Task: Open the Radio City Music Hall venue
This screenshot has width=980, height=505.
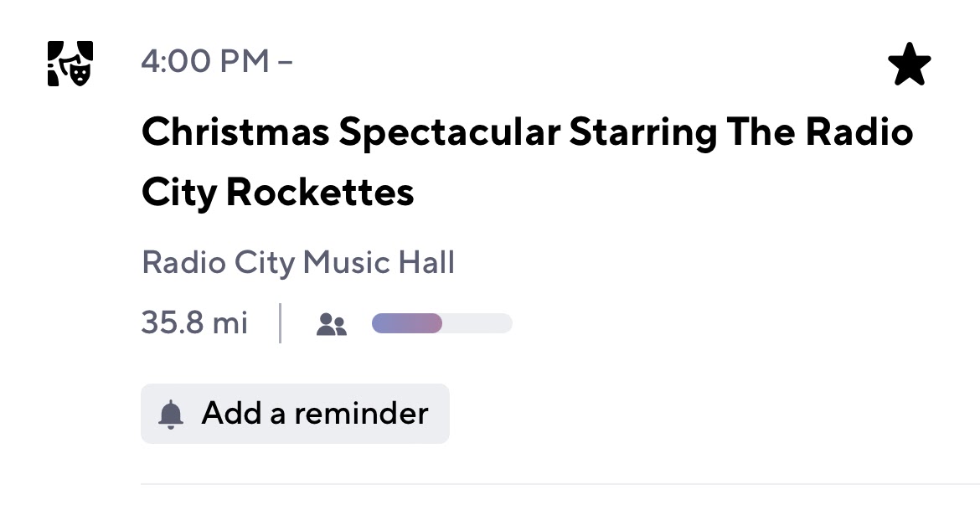Action: [x=298, y=263]
